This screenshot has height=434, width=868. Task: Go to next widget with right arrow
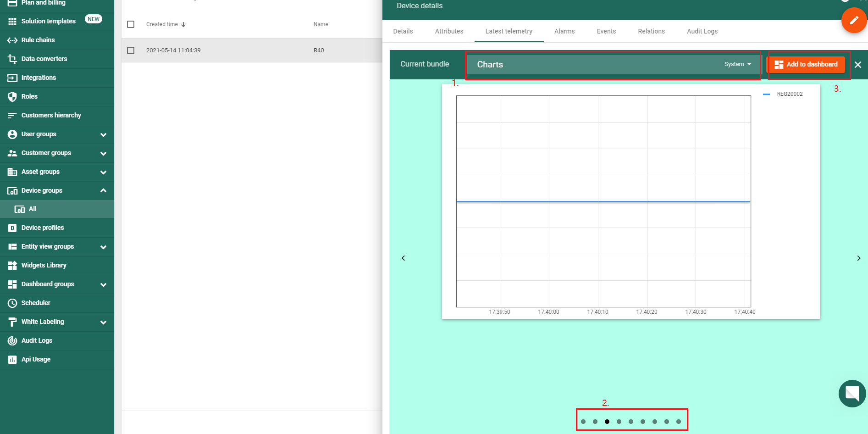[858, 258]
